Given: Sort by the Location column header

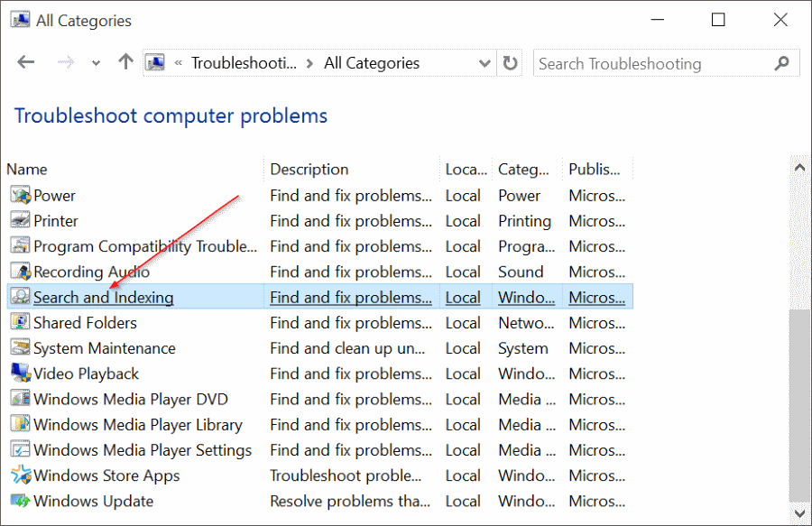Looking at the screenshot, I should [466, 170].
